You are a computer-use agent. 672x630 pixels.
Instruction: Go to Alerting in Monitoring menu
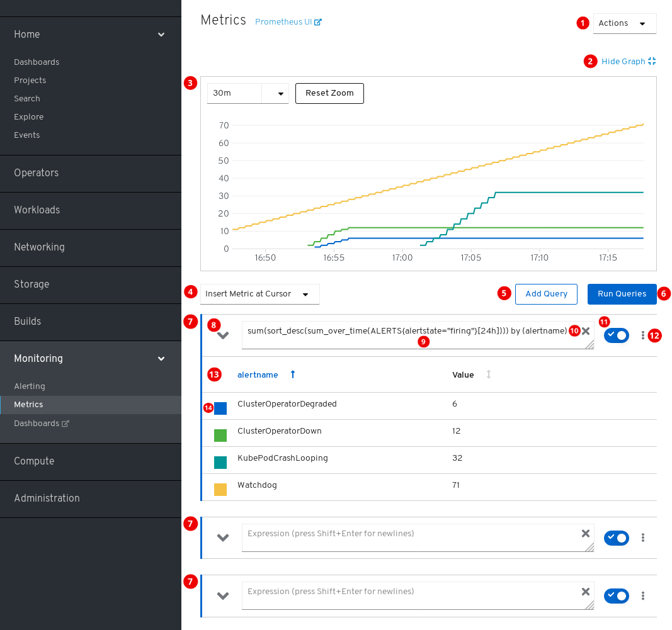click(30, 386)
